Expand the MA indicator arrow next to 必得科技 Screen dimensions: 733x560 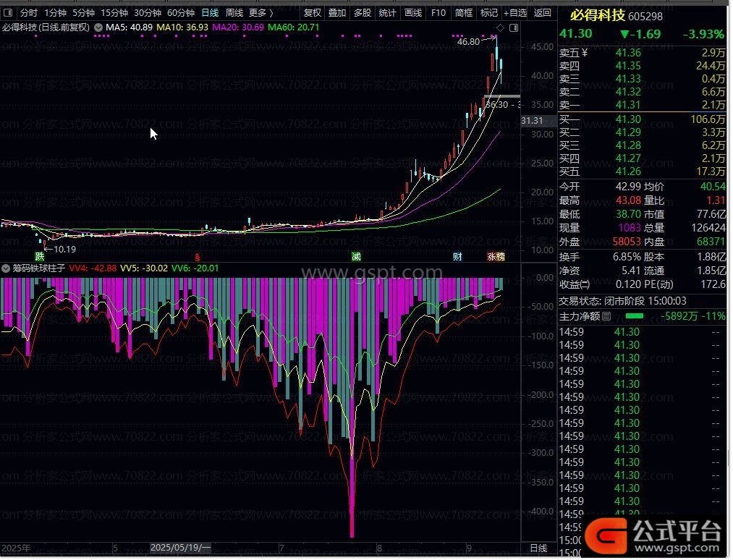pyautogui.click(x=98, y=27)
